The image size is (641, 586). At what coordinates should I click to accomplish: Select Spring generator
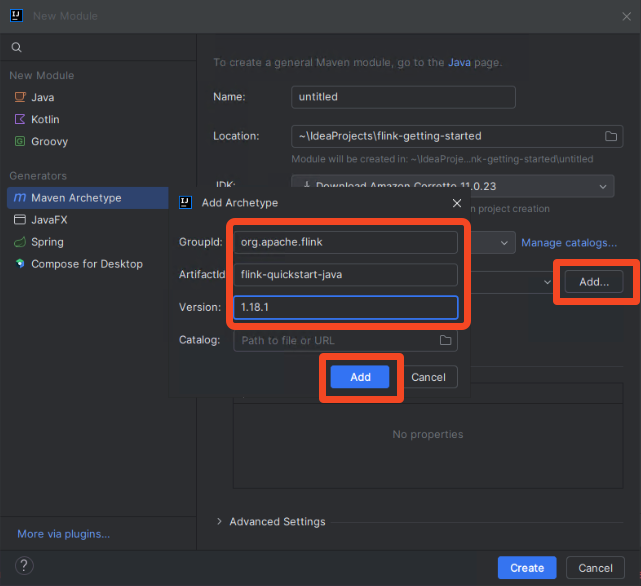39,242
